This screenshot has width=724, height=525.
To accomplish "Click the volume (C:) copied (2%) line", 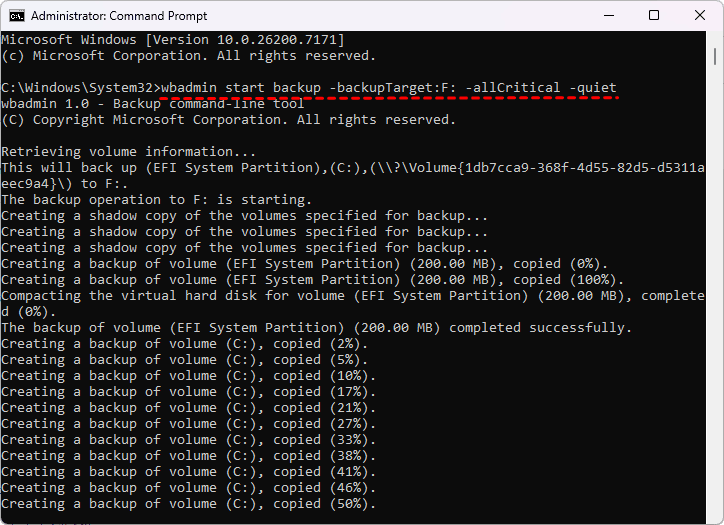I will [x=185, y=344].
